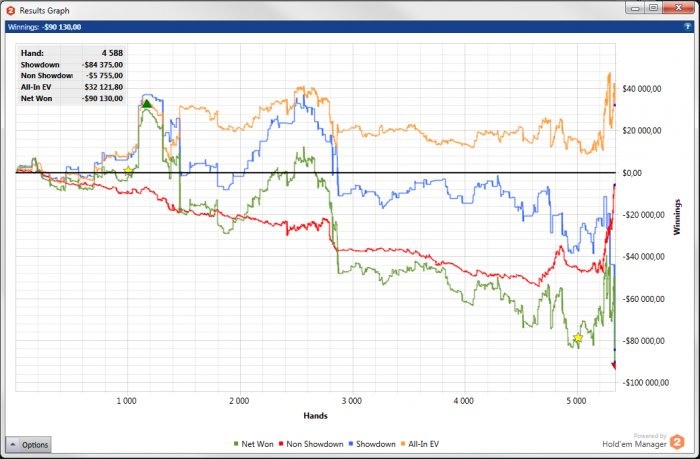Image resolution: width=700 pixels, height=459 pixels.
Task: Toggle the All-In EV legend entry
Action: (420, 444)
